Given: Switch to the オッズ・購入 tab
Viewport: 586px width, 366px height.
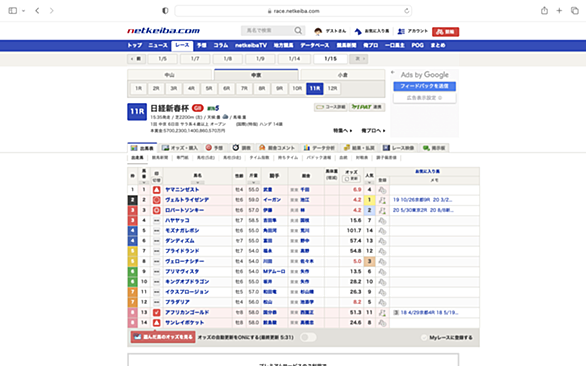Looking at the screenshot, I should pyautogui.click(x=180, y=148).
